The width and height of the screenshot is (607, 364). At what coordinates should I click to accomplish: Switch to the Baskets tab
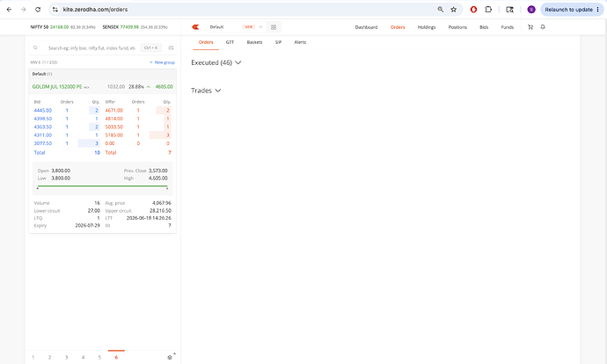(254, 42)
